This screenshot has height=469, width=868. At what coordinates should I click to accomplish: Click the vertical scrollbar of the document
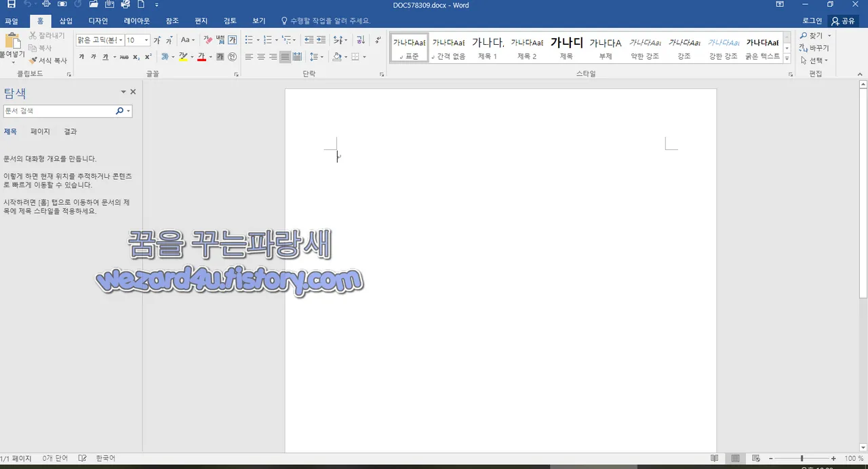click(863, 193)
